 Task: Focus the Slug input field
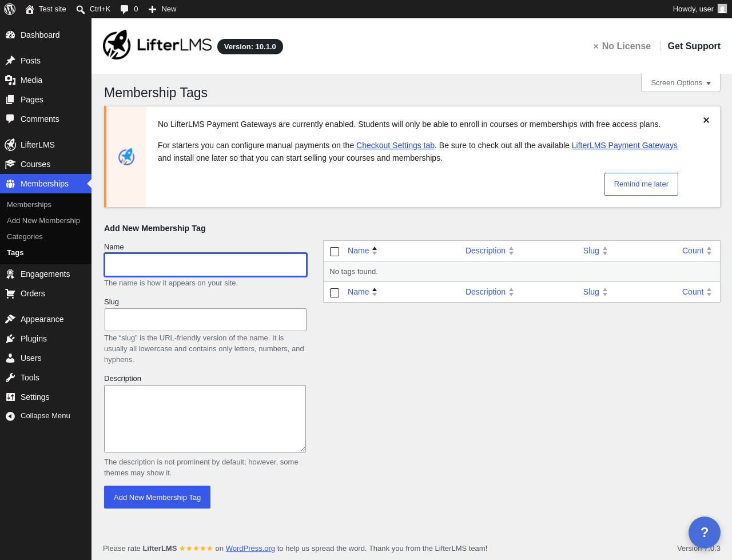click(206, 320)
